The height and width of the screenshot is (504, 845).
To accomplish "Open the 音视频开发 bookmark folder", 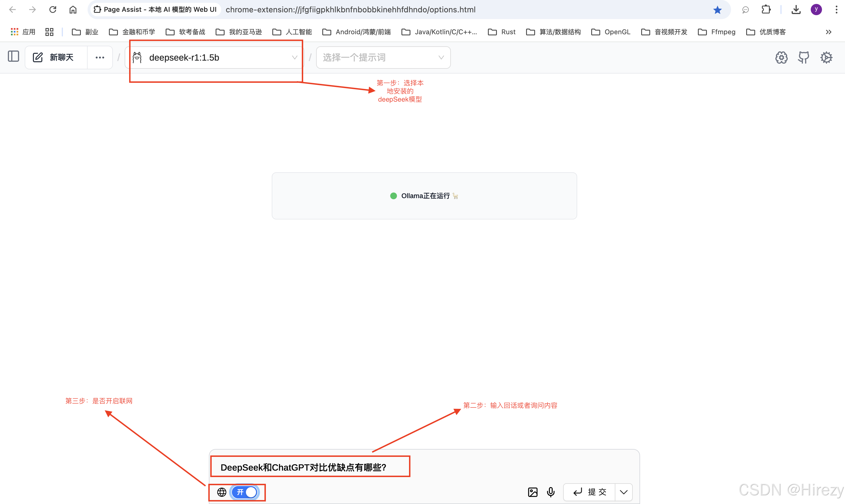I will 664,32.
